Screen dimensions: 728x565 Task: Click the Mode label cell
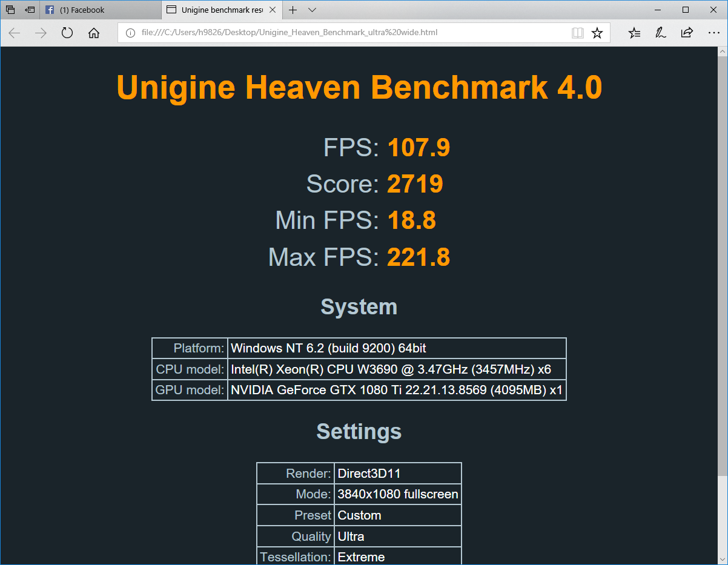296,494
